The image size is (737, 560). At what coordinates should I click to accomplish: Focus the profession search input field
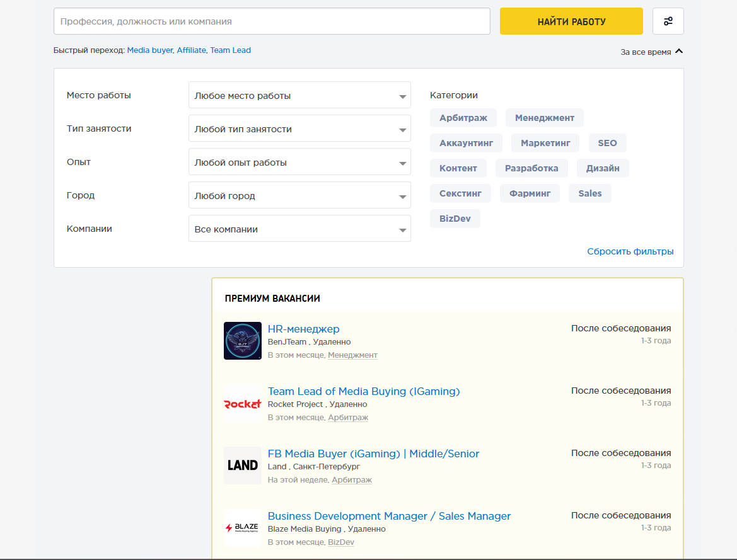click(272, 21)
